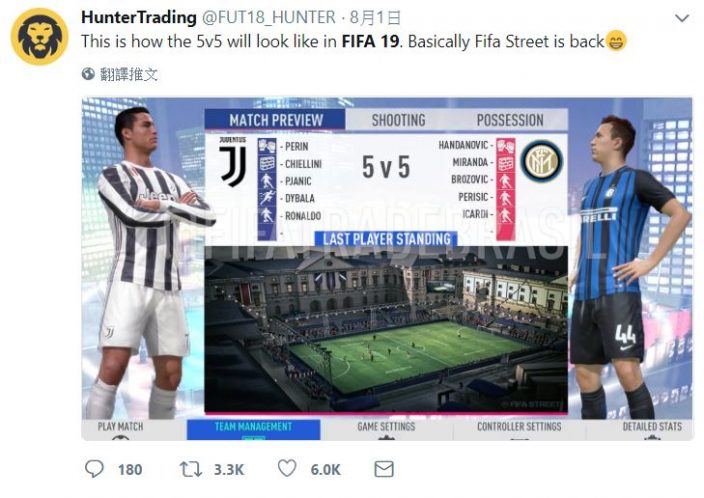Open Controller Settings option
Viewport: 704px width, 498px height.
519,429
